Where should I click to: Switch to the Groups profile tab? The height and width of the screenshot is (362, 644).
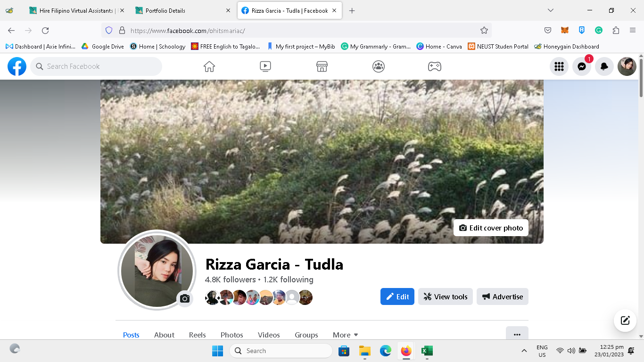pos(306,335)
